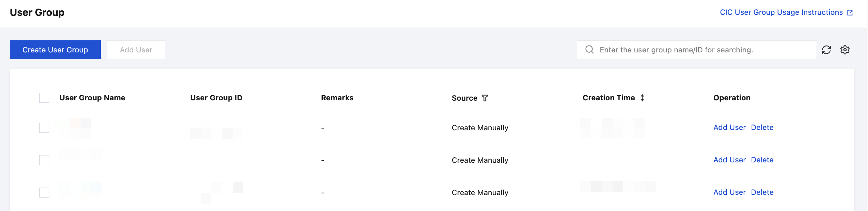This screenshot has height=211, width=868.
Task: Click the Add User button beside Create
Action: pyautogui.click(x=136, y=50)
